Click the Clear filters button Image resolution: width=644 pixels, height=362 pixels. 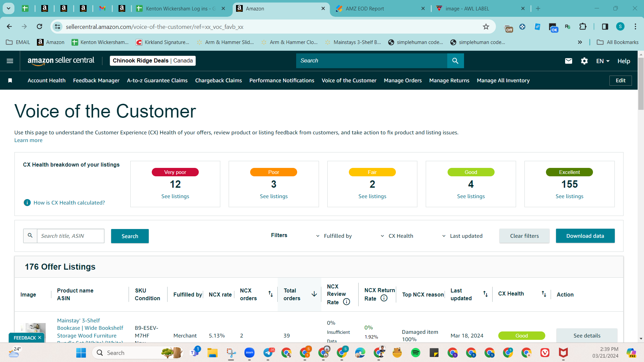pos(524,236)
